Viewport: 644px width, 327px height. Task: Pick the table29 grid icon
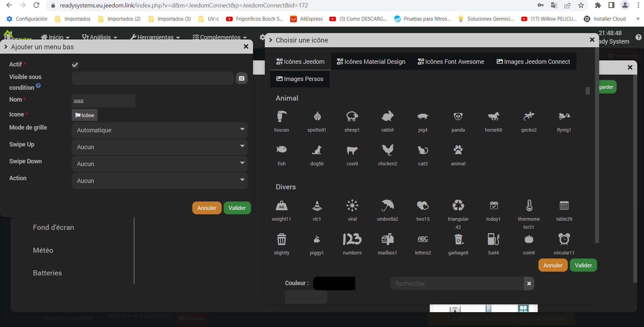[564, 206]
